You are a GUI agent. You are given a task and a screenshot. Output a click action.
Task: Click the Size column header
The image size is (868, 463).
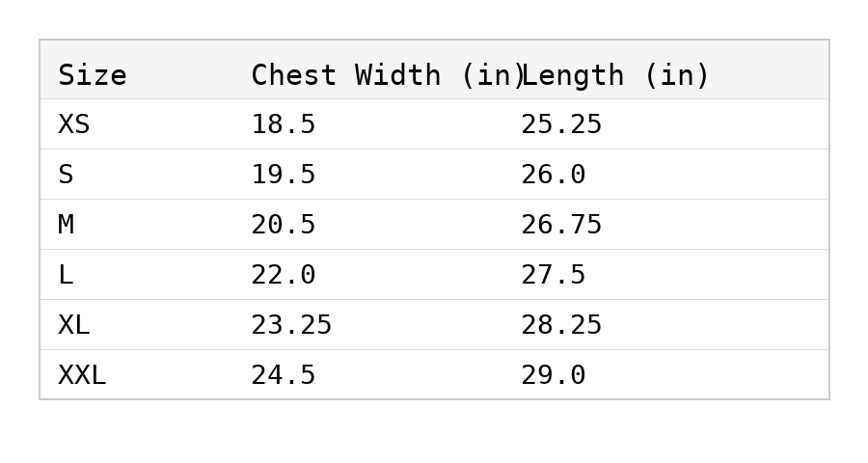click(93, 75)
